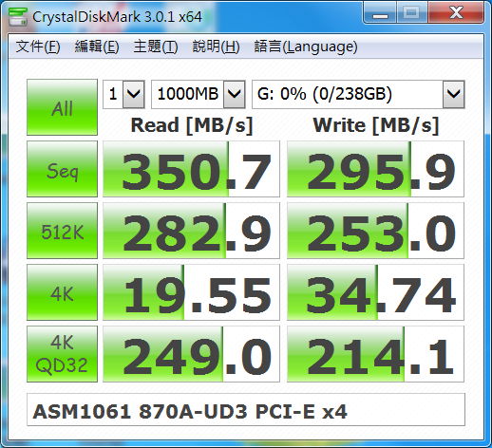The width and height of the screenshot is (492, 448).
Task: Start the Seq benchmark test
Action: pos(62,169)
